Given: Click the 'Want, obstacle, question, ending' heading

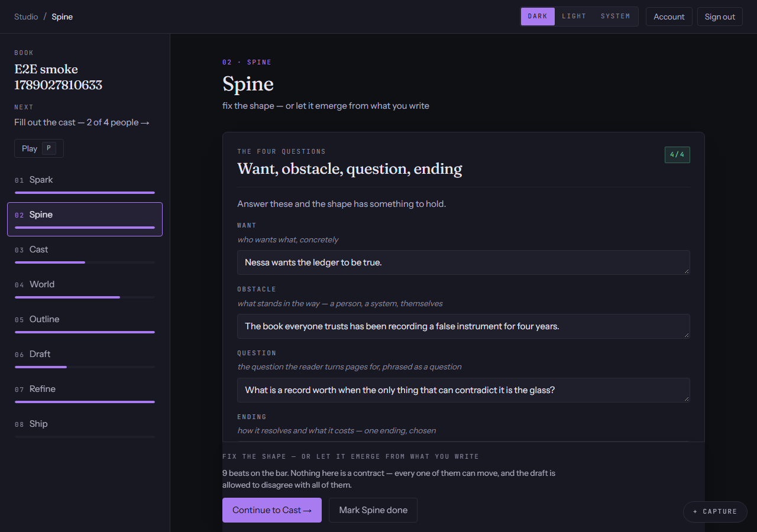Looking at the screenshot, I should 350,168.
